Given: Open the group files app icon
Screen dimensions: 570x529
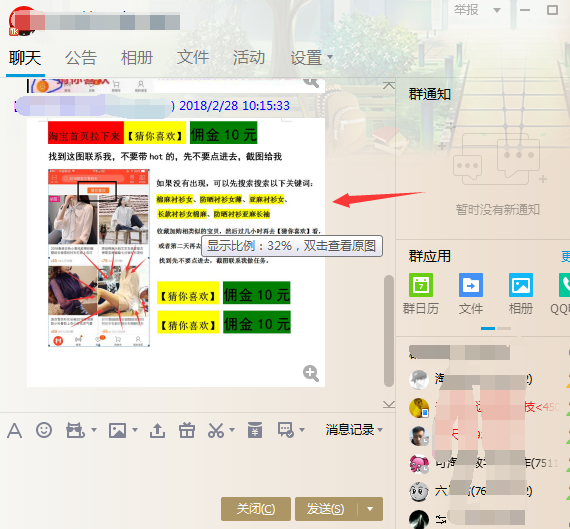Looking at the screenshot, I should tap(471, 285).
